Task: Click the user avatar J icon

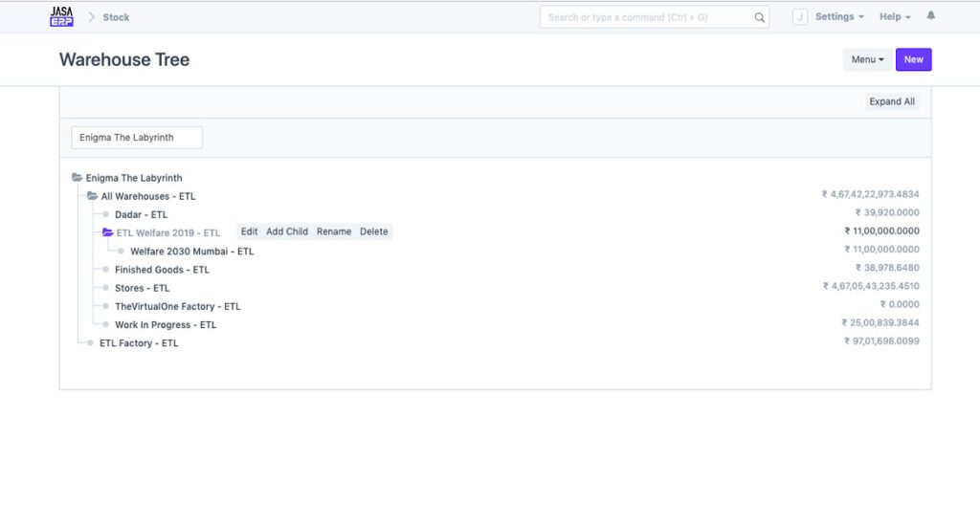Action: click(800, 17)
